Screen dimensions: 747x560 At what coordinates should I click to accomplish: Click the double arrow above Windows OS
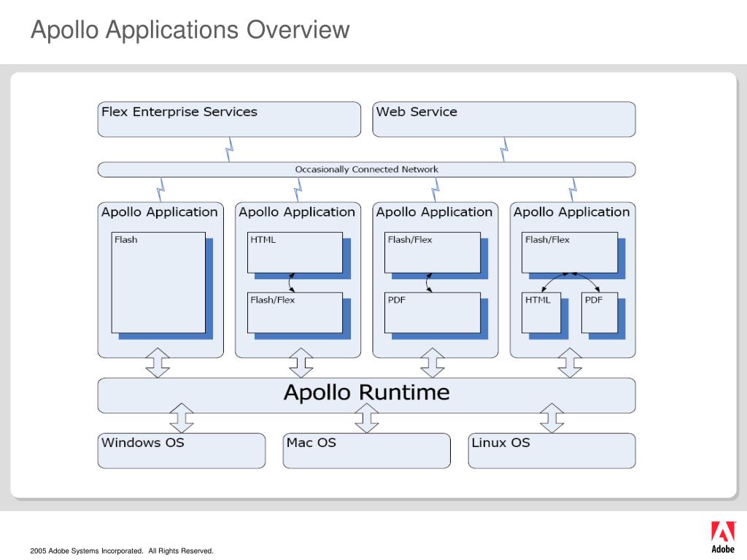tap(182, 418)
